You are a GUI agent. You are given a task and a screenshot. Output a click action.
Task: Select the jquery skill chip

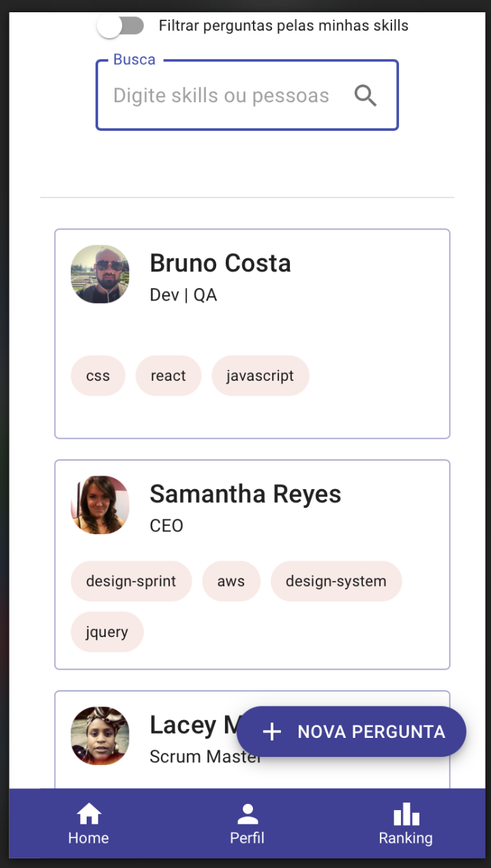[x=107, y=632]
